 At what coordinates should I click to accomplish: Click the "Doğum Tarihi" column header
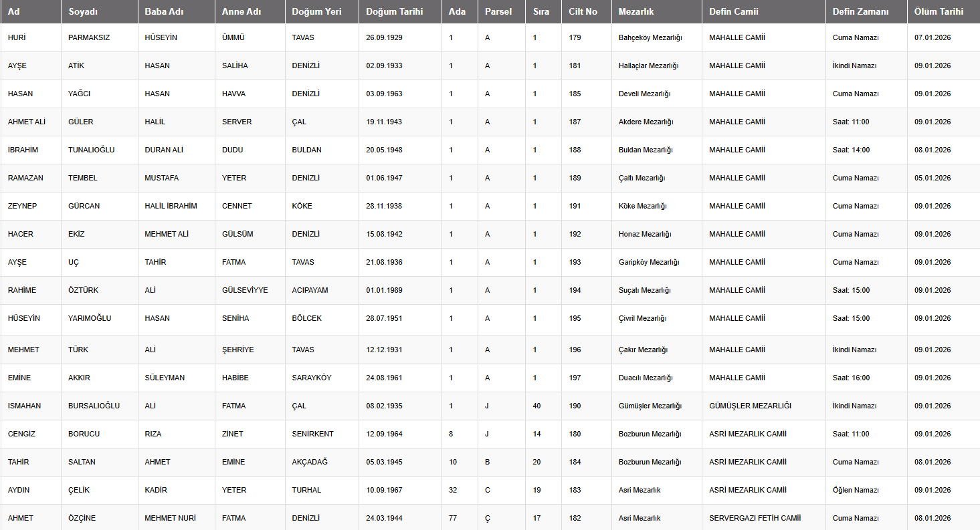pos(394,11)
